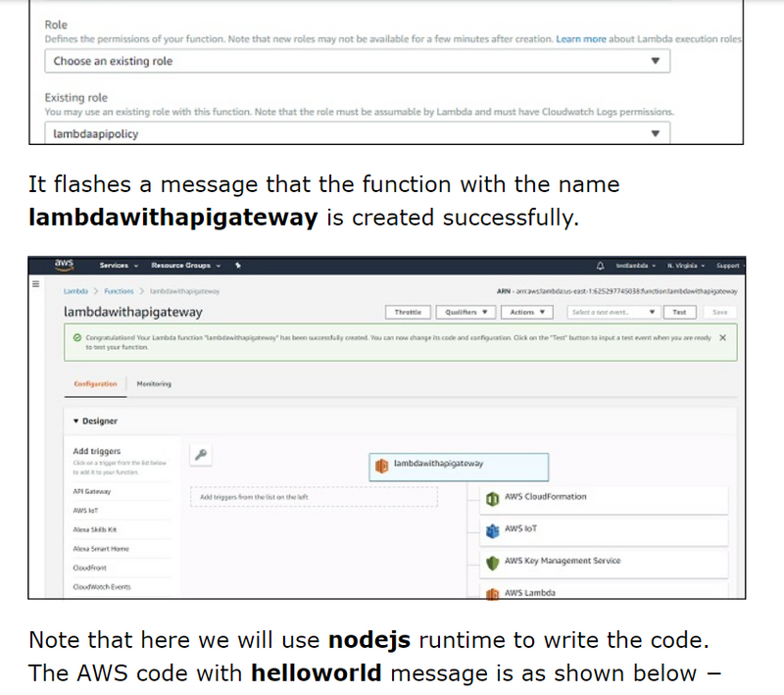Add the API Gateway trigger from list
Screen dimensions: 784x695
[92, 491]
